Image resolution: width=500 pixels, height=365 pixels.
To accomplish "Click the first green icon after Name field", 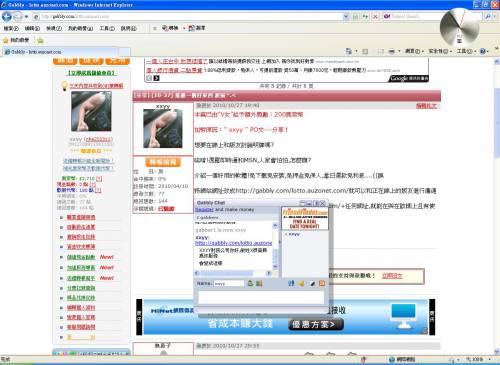I will [x=250, y=283].
